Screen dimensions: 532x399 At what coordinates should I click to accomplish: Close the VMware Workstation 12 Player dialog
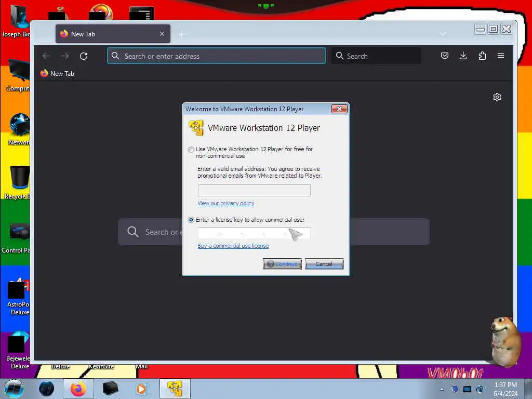click(x=339, y=109)
